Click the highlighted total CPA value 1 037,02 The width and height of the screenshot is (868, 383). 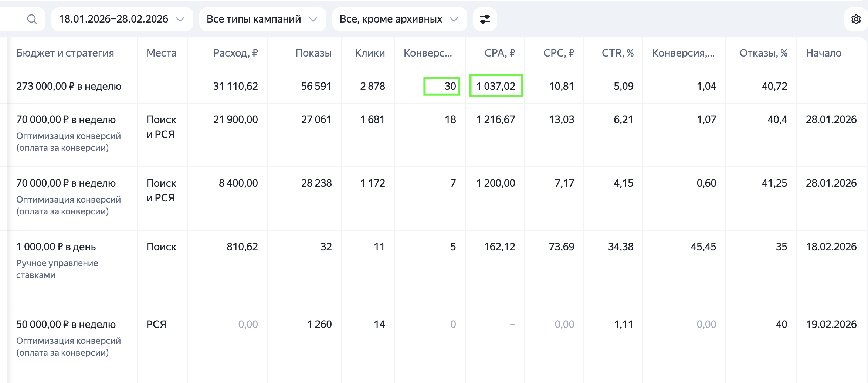(x=496, y=86)
